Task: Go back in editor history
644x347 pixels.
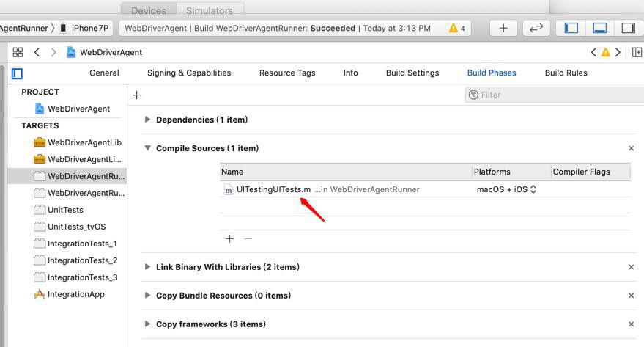Action: pos(37,52)
